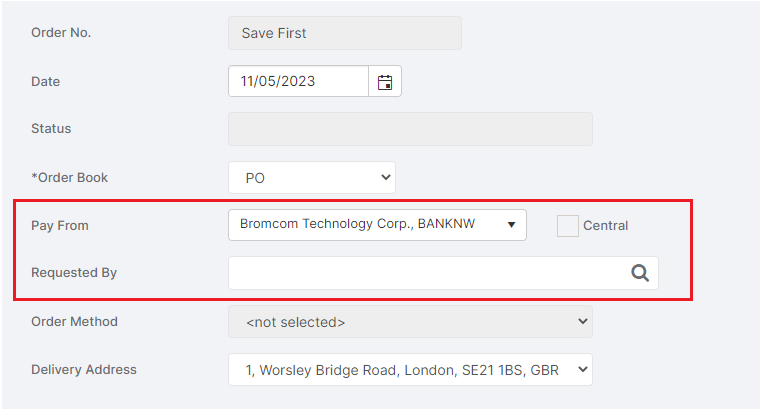This screenshot has height=413, width=760.
Task: Click the Pay From label
Action: [60, 226]
